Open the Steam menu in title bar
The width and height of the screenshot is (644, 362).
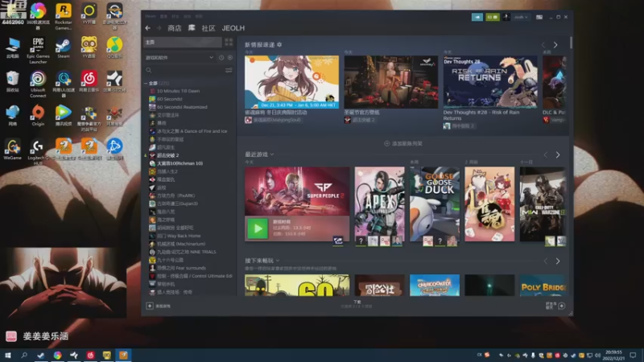point(150,16)
